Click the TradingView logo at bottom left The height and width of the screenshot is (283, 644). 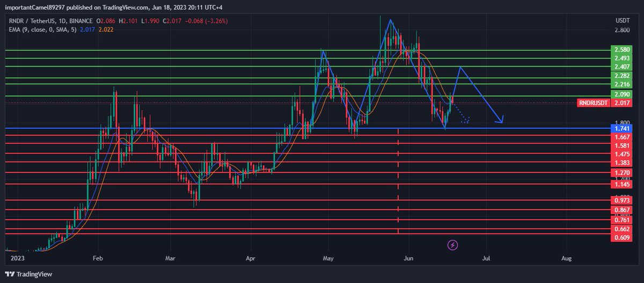(28, 274)
